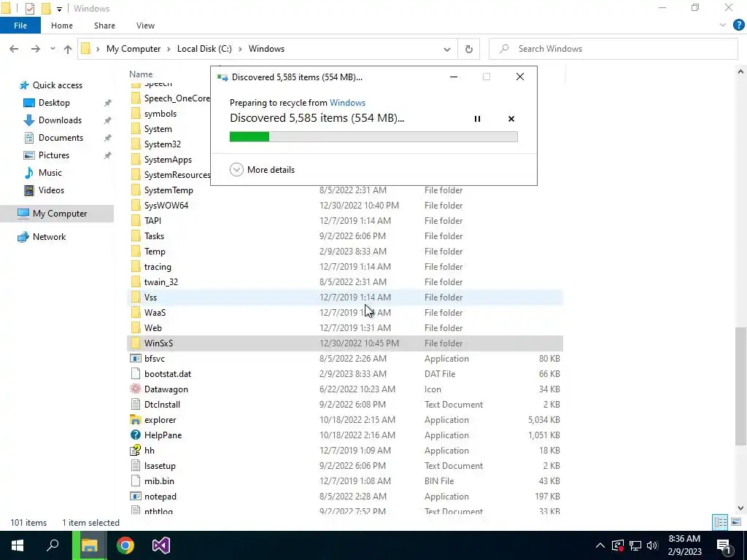Open the Windows Start menu
This screenshot has height=560, width=747.
[18, 545]
